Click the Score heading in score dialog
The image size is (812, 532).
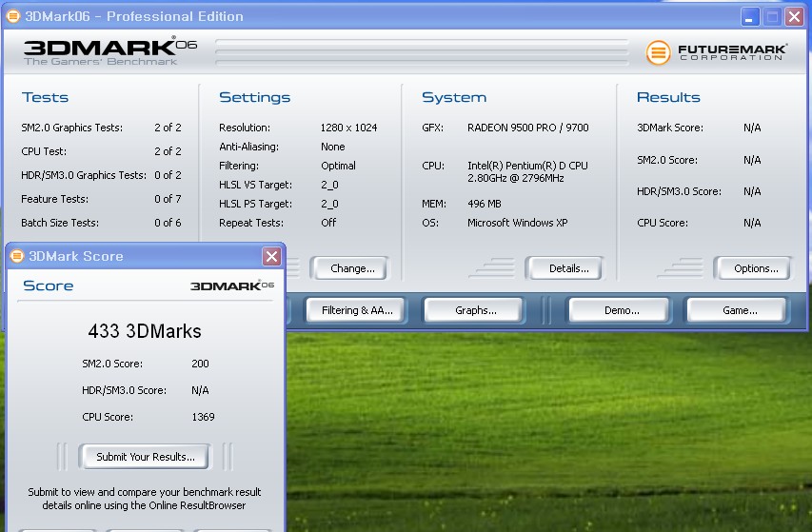(x=49, y=286)
